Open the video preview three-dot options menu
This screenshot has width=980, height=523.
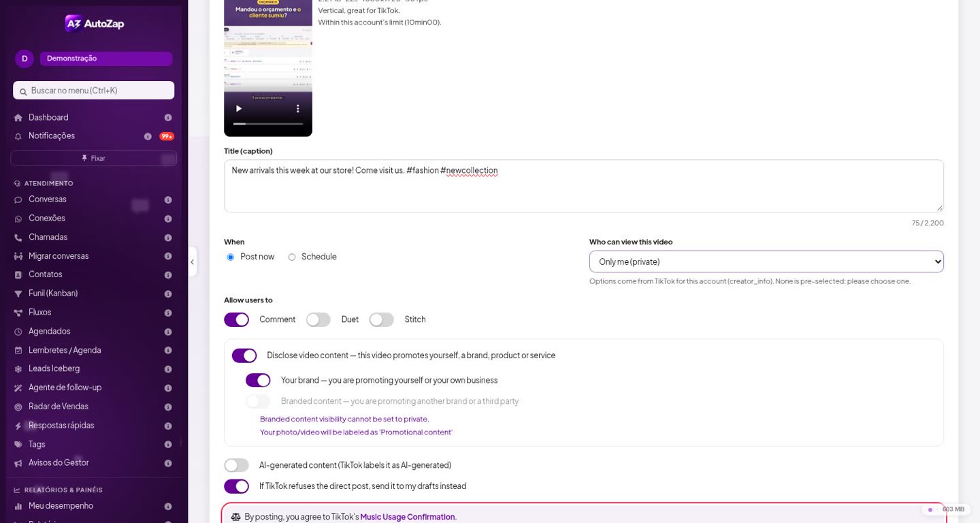297,108
